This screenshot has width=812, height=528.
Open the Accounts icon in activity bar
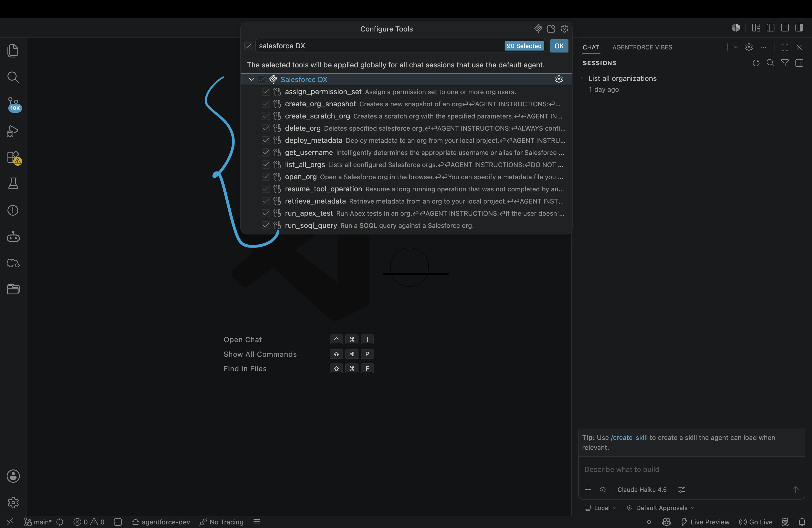(x=13, y=476)
